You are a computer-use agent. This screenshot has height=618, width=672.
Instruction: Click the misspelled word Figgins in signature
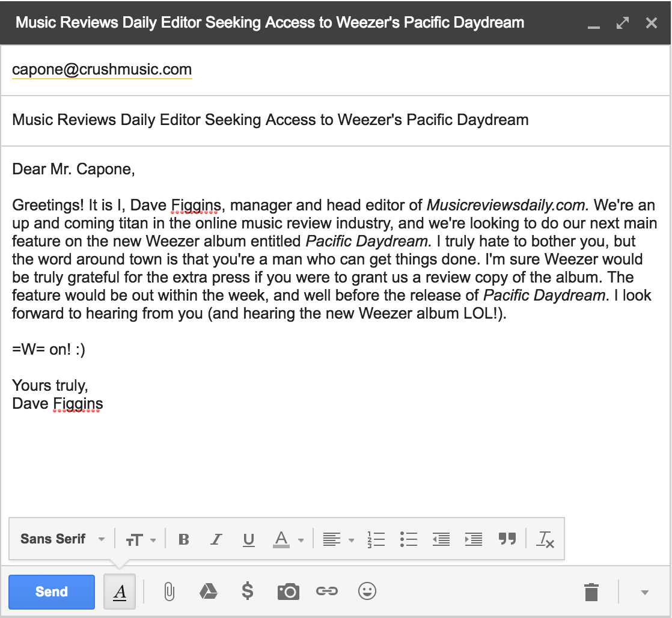pyautogui.click(x=78, y=404)
